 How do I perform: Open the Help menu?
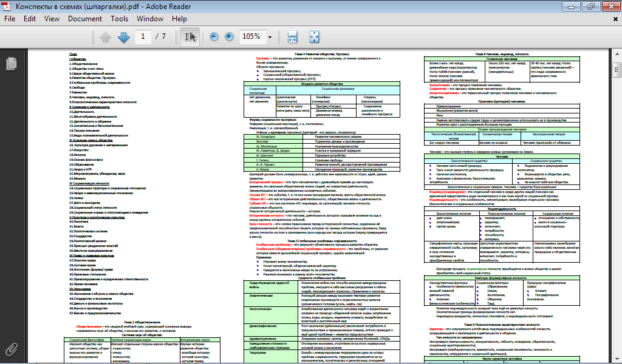click(x=179, y=19)
